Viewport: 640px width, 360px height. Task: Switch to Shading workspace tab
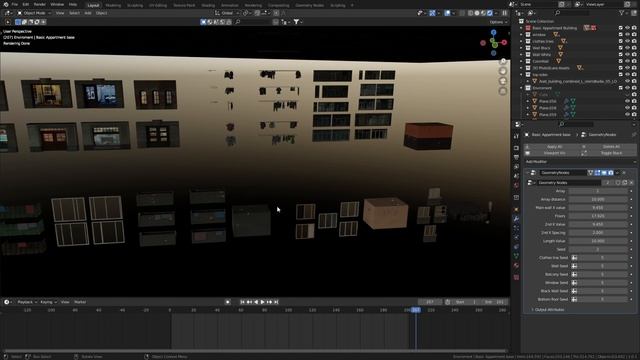(208, 5)
